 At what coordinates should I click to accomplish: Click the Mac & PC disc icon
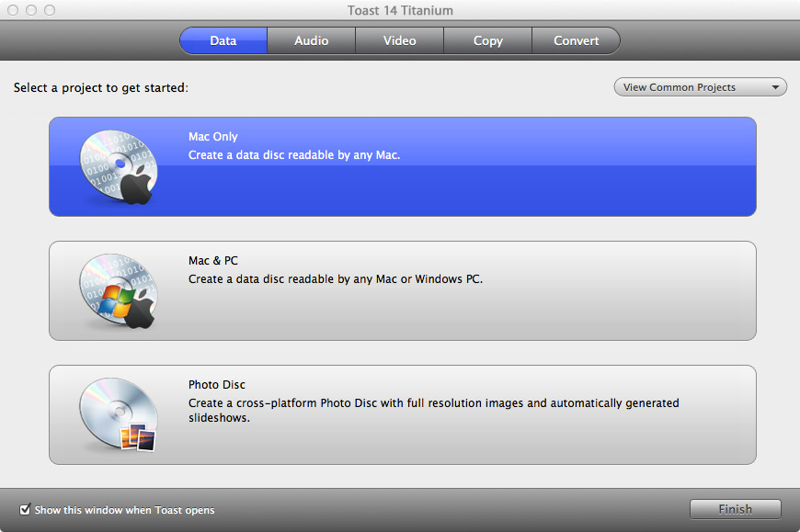(x=116, y=290)
